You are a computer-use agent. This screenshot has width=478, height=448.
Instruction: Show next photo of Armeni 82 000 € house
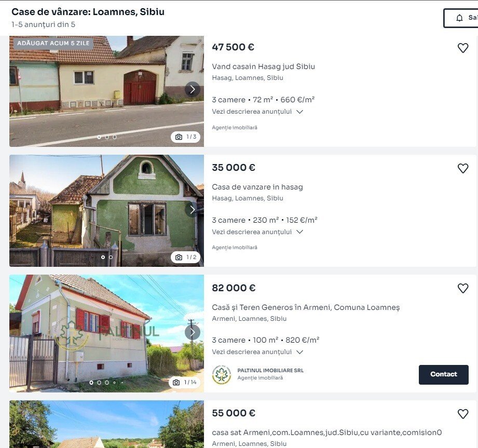click(x=193, y=332)
